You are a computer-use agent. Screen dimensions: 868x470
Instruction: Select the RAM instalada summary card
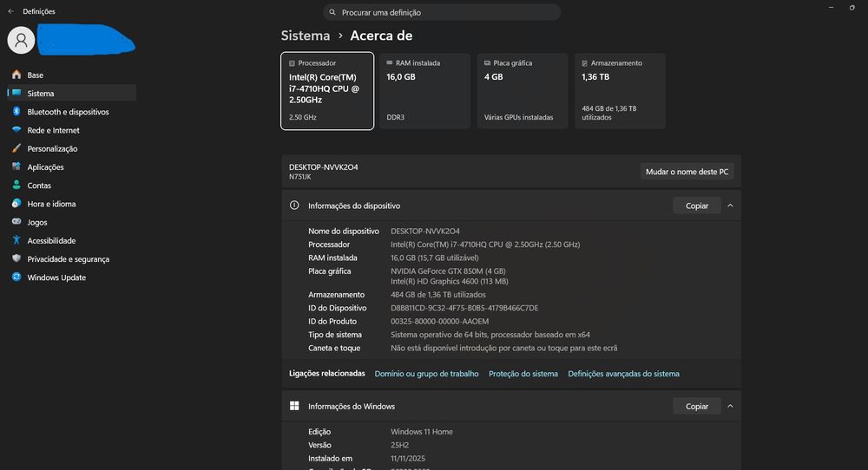[424, 91]
